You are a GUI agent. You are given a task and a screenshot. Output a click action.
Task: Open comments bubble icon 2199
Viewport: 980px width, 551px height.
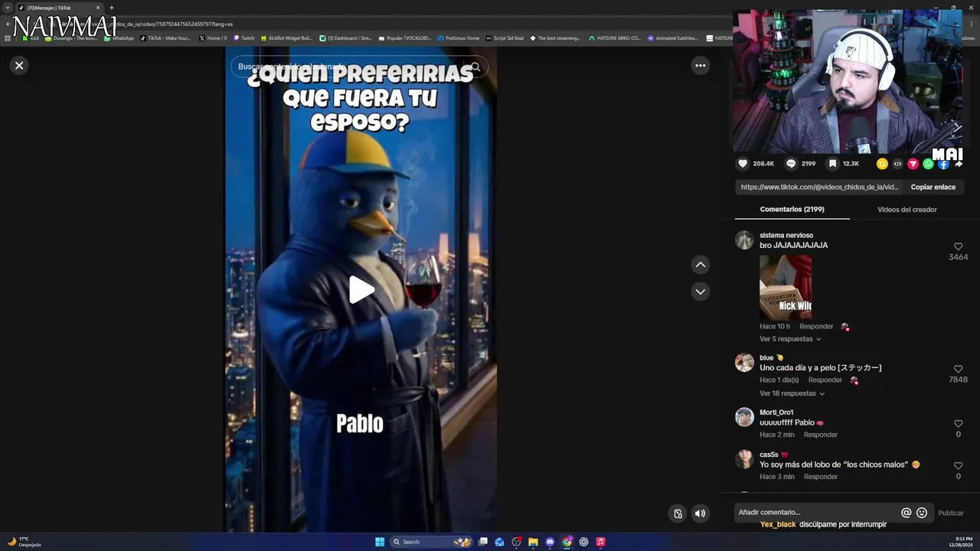point(791,164)
